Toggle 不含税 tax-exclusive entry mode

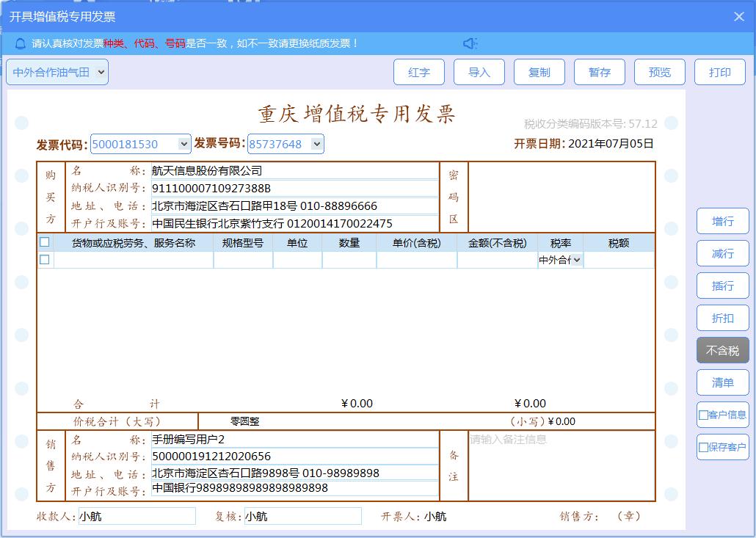(722, 350)
